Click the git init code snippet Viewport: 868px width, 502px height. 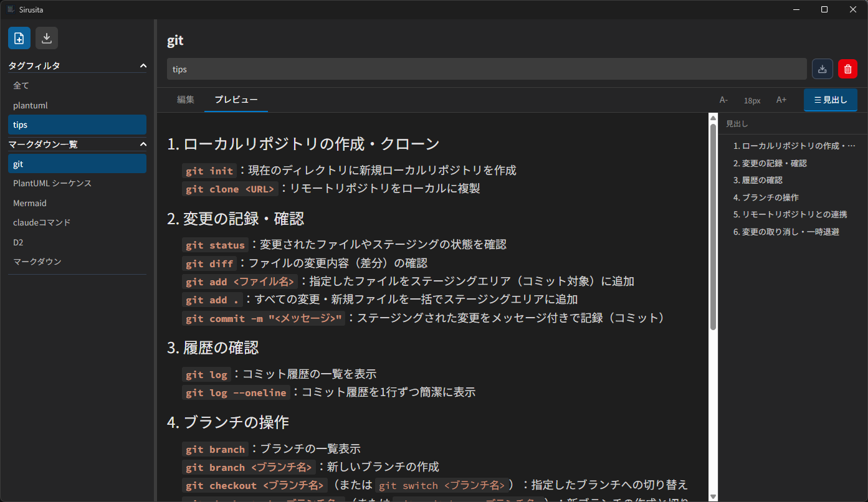[x=209, y=171]
